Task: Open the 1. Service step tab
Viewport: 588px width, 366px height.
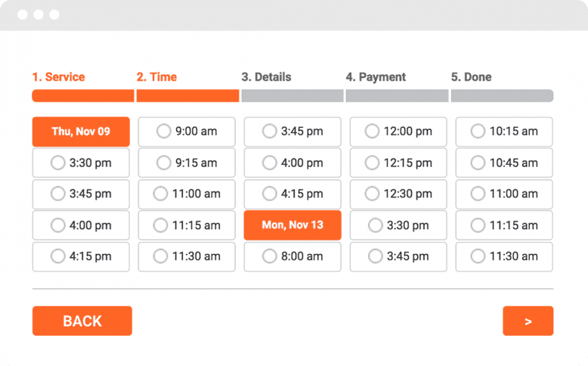Action: pyautogui.click(x=58, y=77)
